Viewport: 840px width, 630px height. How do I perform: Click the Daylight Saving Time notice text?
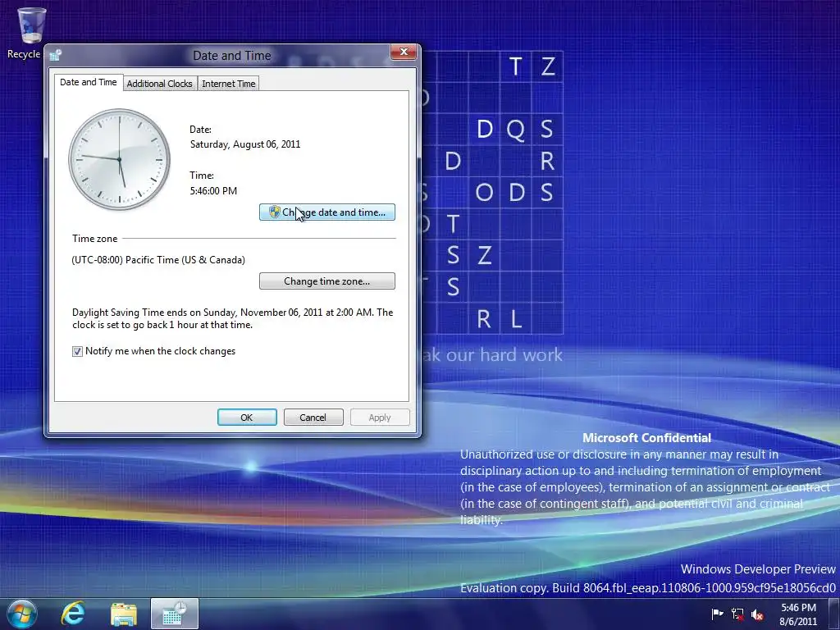(x=232, y=318)
